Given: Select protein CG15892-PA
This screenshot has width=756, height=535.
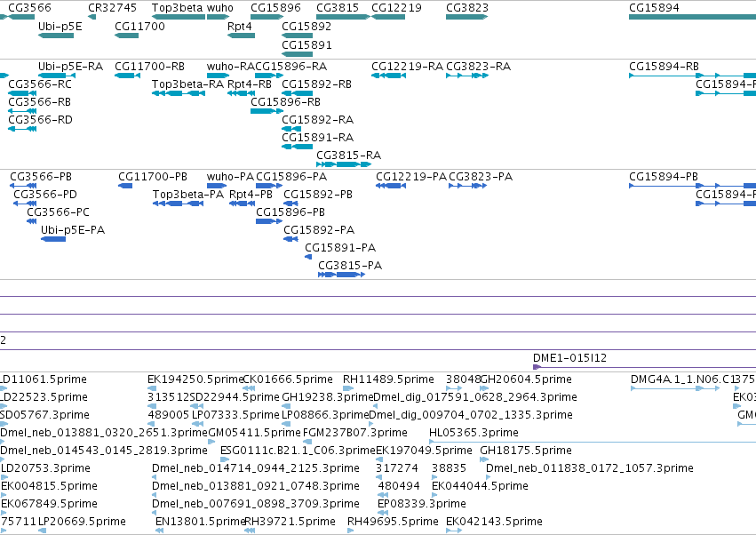Looking at the screenshot, I should click(x=319, y=230).
